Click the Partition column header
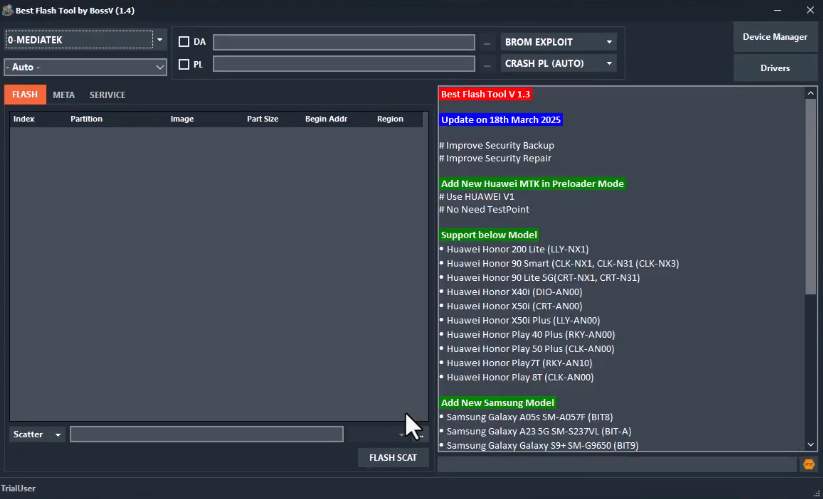Viewport: 823px width, 499px height. (x=87, y=119)
